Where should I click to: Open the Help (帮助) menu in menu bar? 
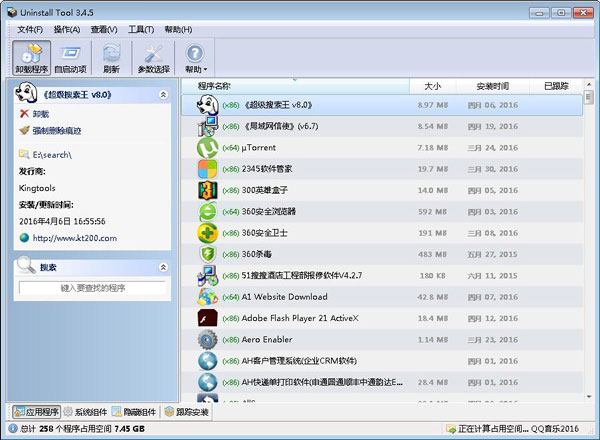click(x=178, y=29)
